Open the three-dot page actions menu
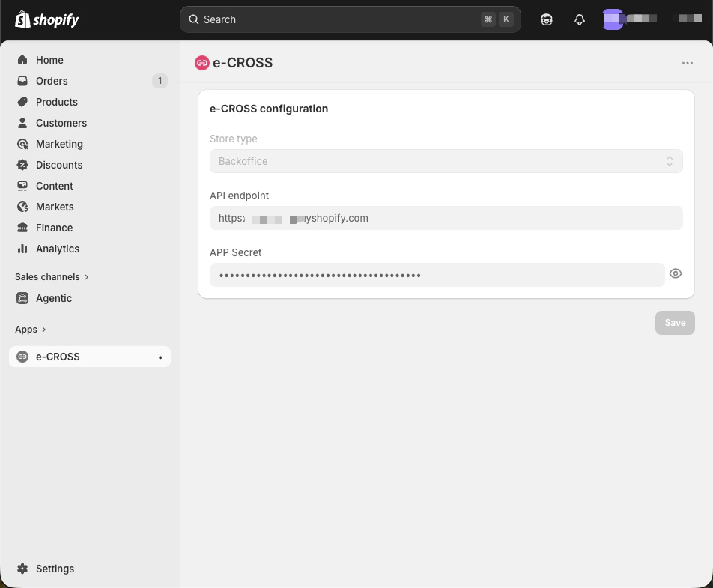 pos(687,63)
